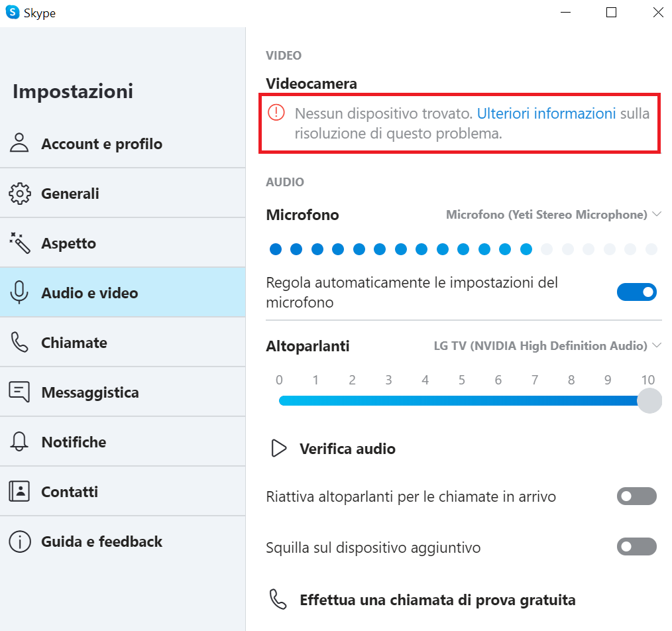The image size is (672, 631).
Task: Click the Generali gear icon
Action: [x=20, y=194]
